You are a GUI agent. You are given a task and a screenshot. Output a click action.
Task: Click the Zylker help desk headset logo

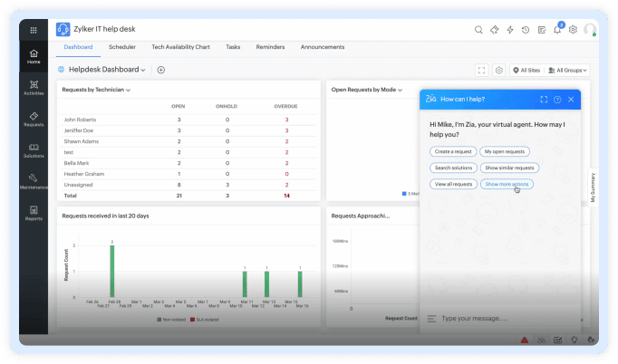click(x=63, y=29)
